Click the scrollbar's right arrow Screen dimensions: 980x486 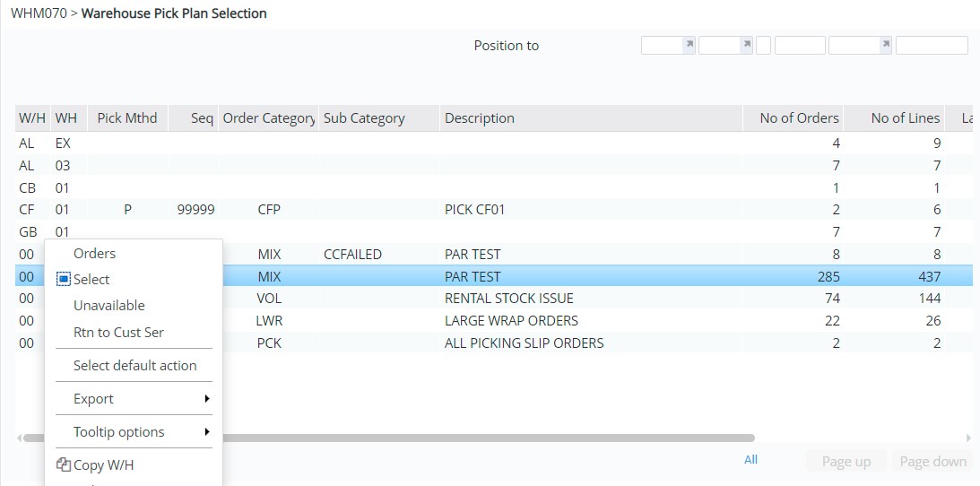click(x=968, y=438)
